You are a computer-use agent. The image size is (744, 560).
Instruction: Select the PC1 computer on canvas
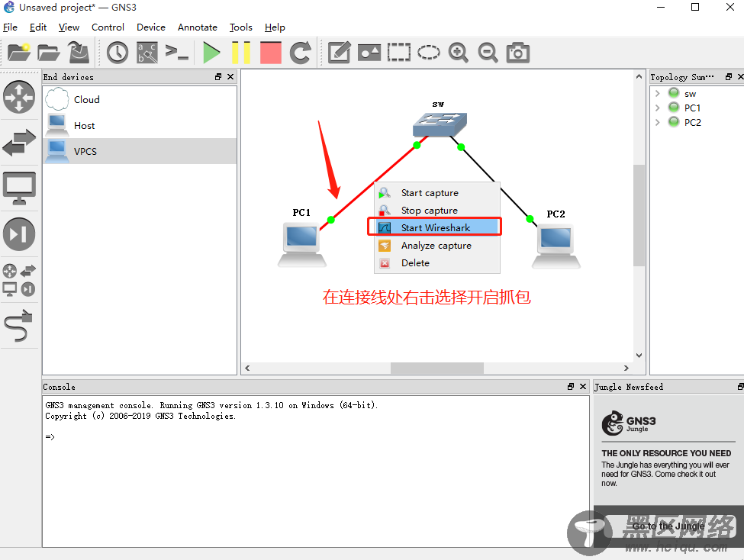click(x=301, y=246)
